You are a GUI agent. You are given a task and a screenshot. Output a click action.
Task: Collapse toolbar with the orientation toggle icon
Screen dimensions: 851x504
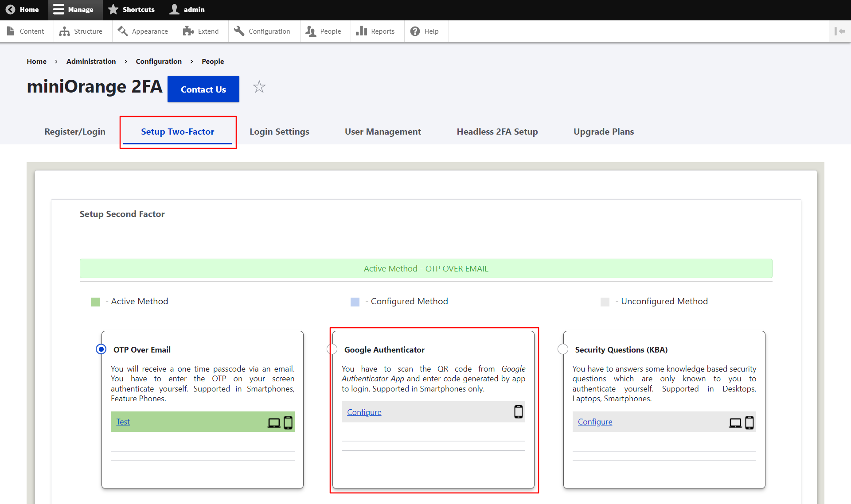click(839, 31)
